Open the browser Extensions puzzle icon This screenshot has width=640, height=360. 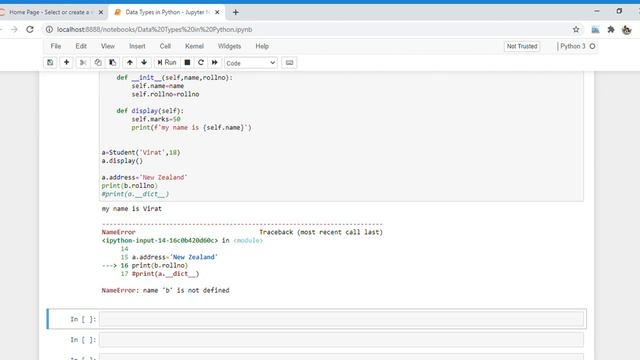[x=611, y=29]
